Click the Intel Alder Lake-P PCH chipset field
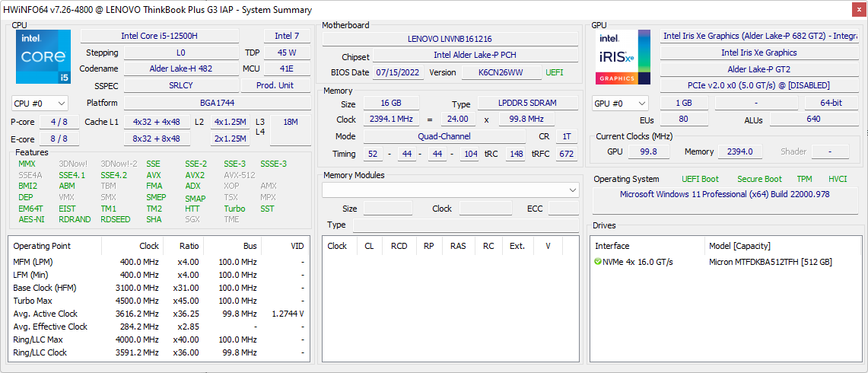The width and height of the screenshot is (868, 373). tap(475, 55)
